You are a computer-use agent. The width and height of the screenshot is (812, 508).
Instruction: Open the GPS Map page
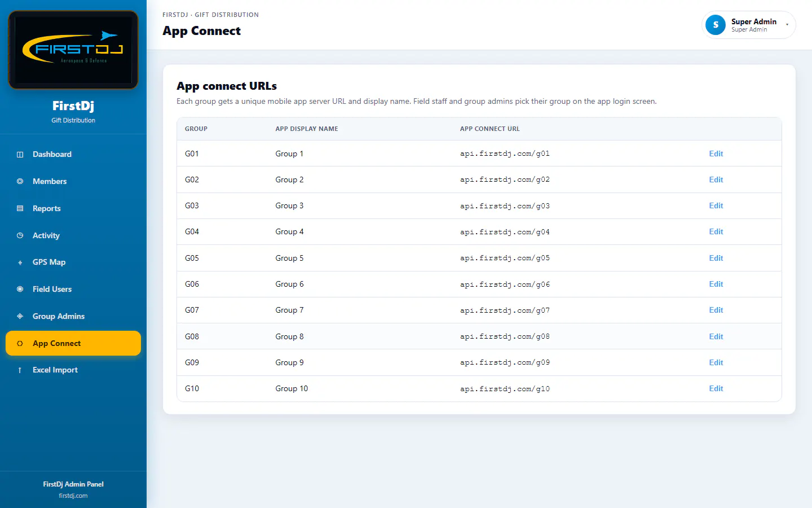tap(73, 262)
